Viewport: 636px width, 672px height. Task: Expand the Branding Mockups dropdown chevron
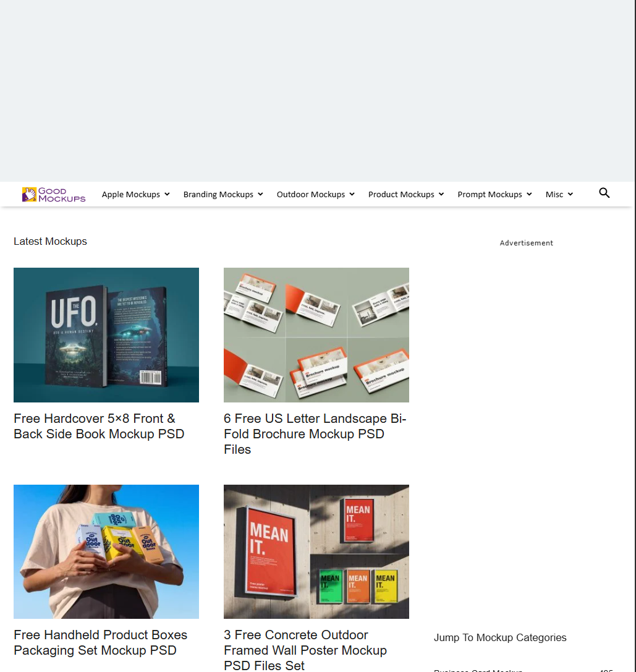[260, 195]
